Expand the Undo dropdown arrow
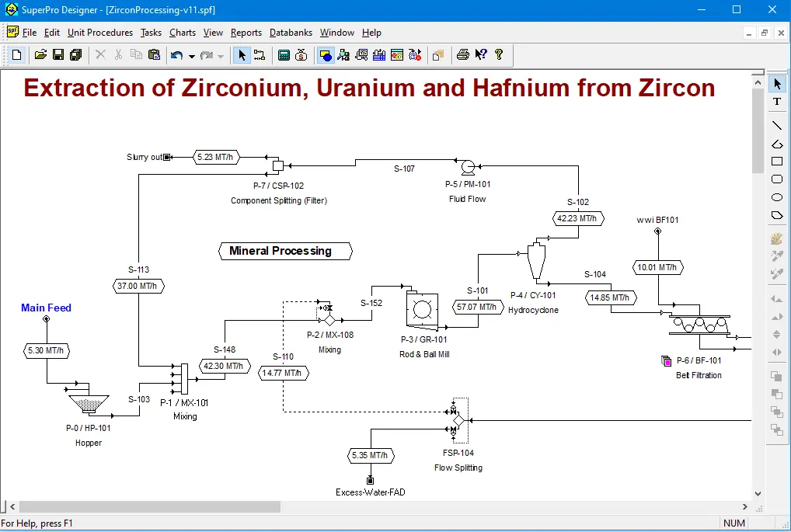The width and height of the screenshot is (791, 532). tap(191, 56)
